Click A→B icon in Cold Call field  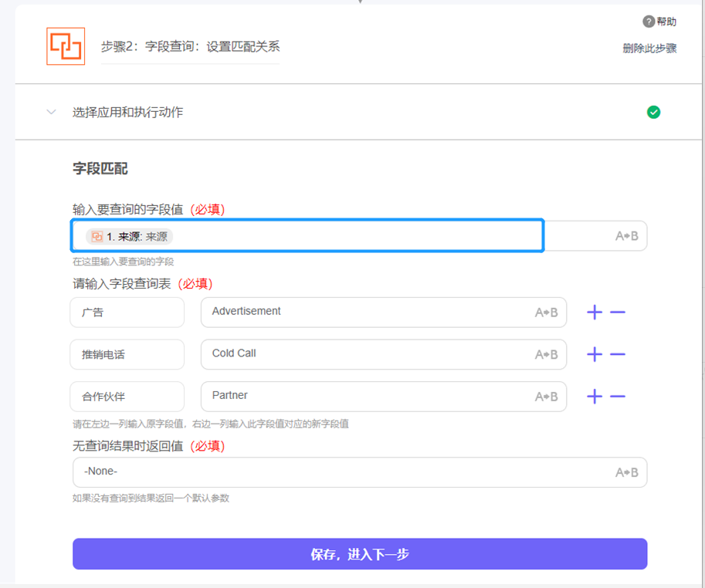[x=546, y=355]
